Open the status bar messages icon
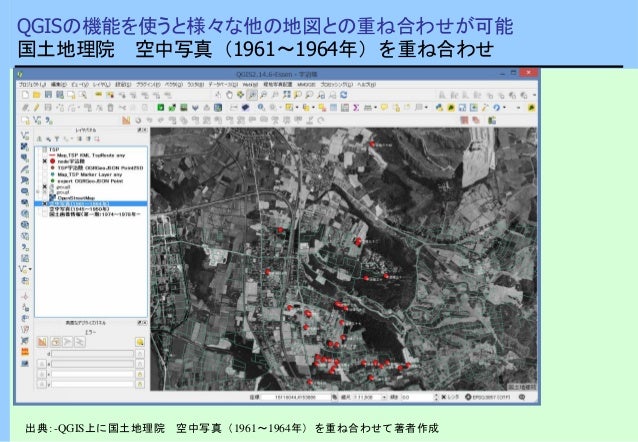 point(522,397)
